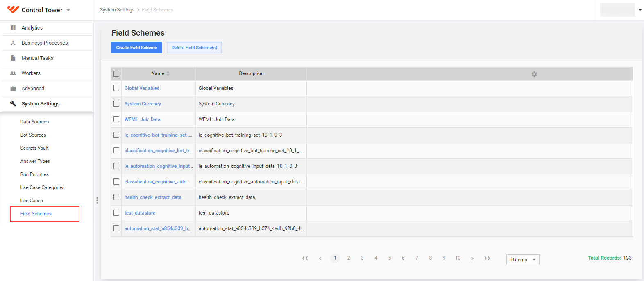Image resolution: width=644 pixels, height=281 pixels.
Task: Open Use Cases submenu item
Action: click(x=32, y=201)
